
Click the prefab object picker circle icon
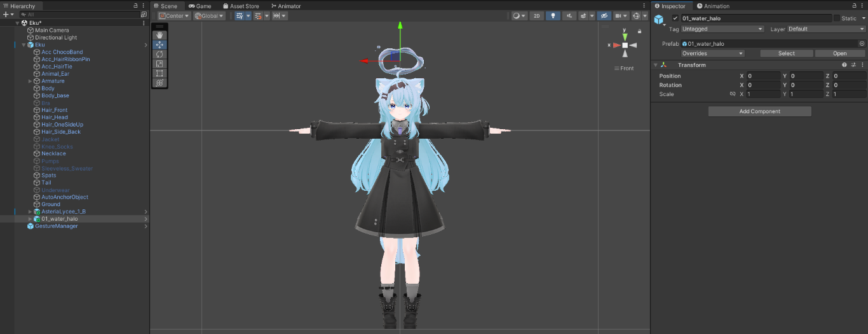coord(862,44)
